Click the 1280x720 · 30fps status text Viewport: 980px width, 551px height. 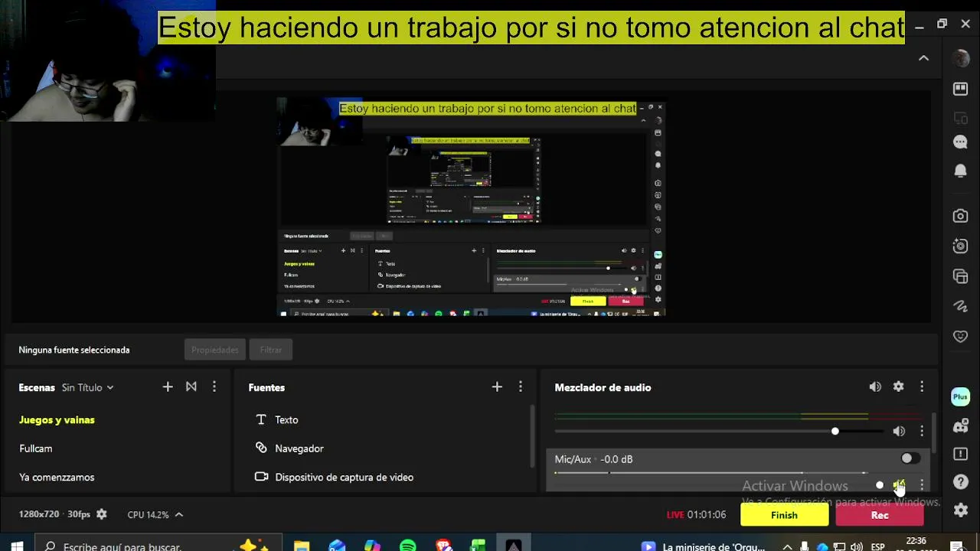coord(54,514)
